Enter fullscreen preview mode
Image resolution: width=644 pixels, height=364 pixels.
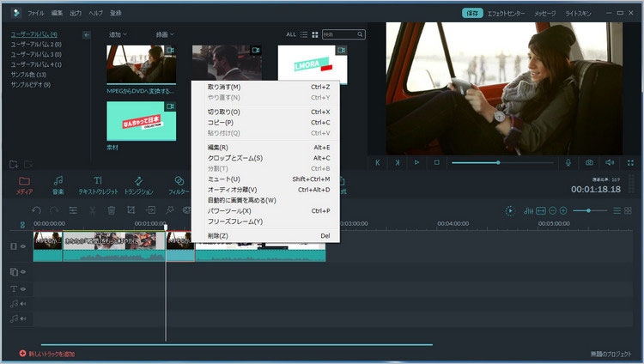[629, 162]
